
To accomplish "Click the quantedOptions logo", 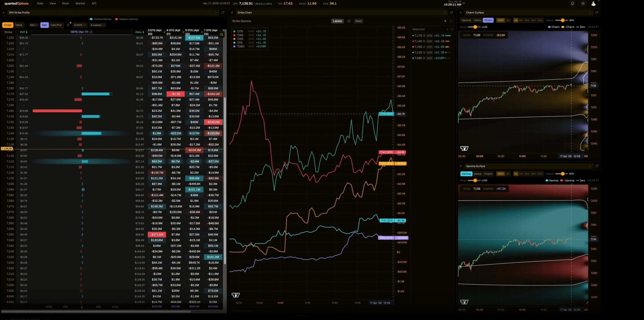I will 16,4.
